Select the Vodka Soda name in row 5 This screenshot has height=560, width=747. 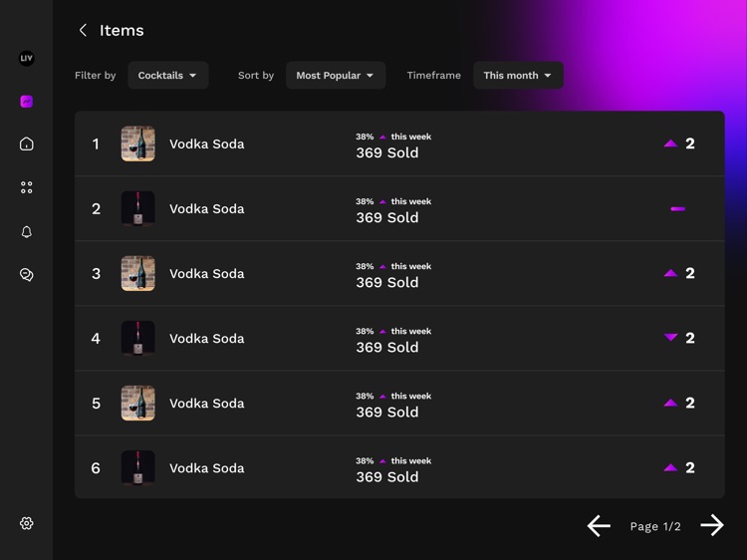point(207,404)
